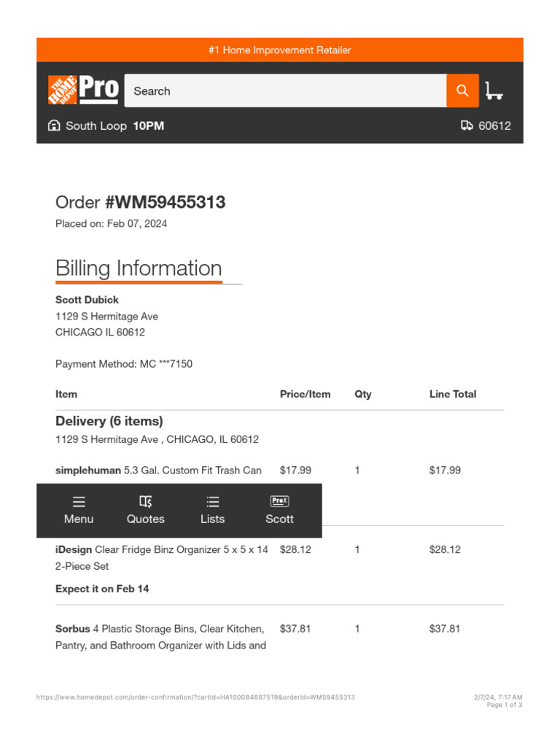Click the Menu label in navigation bar
Viewport: 560px width, 747px height.
point(79,519)
